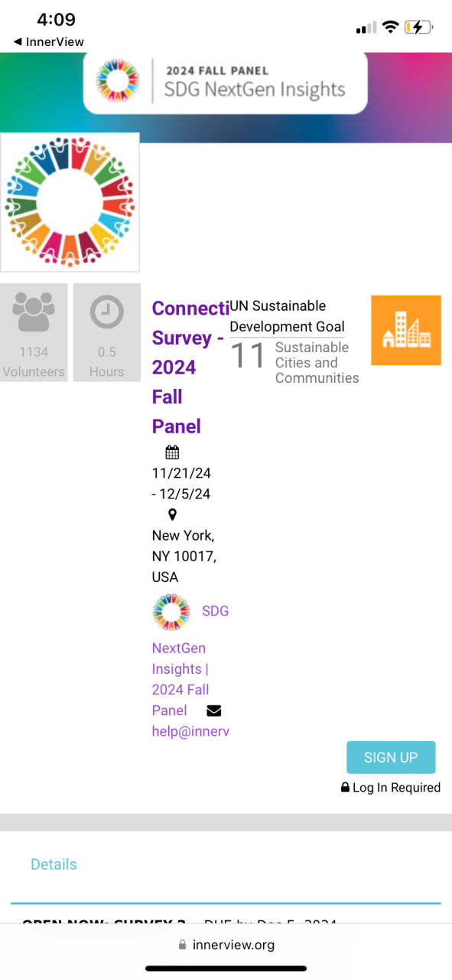Image resolution: width=452 pixels, height=980 pixels.
Task: Click the SIGN UP button
Action: [391, 757]
